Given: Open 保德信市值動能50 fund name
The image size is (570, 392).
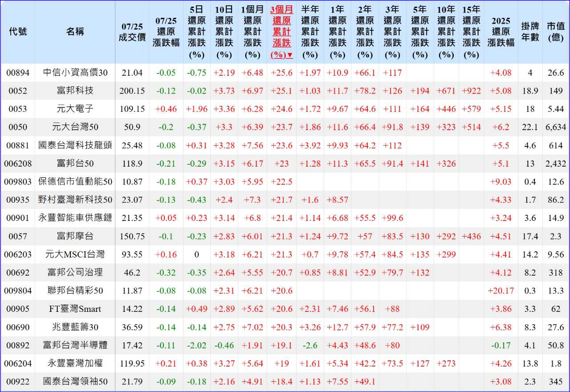Looking at the screenshot, I should coord(75,182).
